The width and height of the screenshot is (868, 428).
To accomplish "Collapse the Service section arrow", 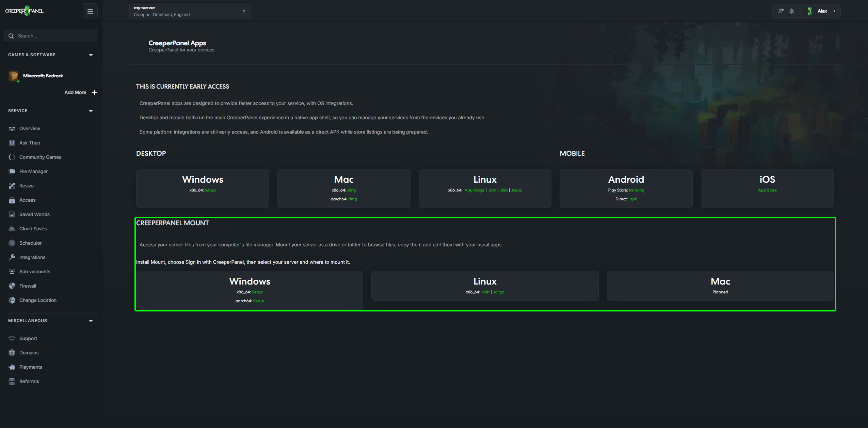I will tap(91, 111).
